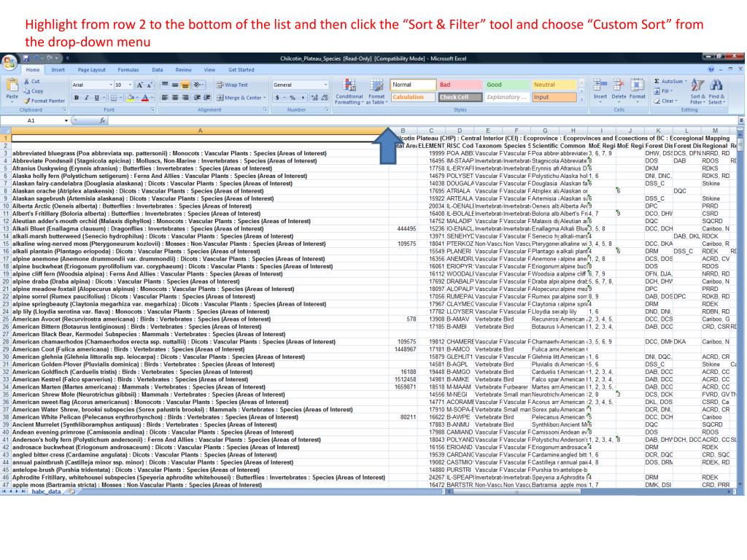Click the Copy button

[34, 91]
